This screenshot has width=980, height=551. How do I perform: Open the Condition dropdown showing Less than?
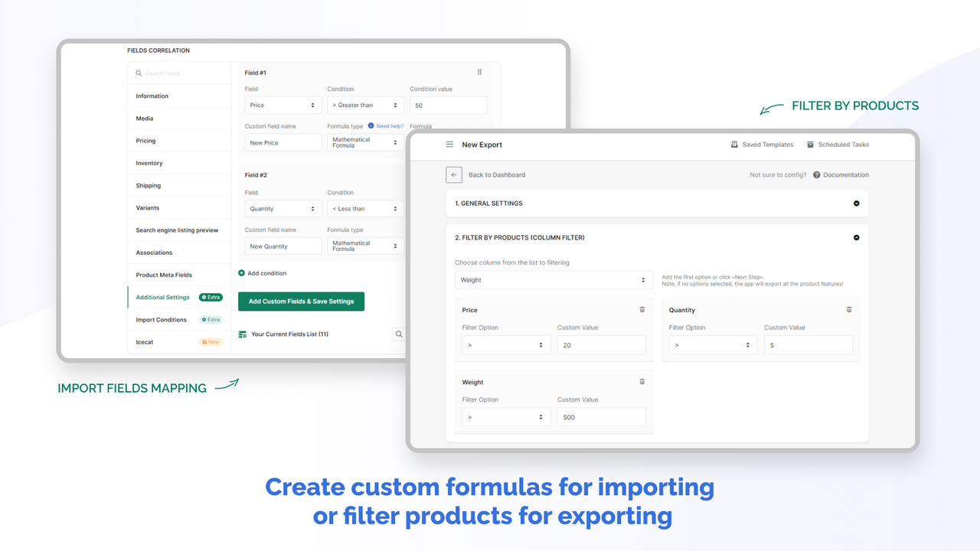pyautogui.click(x=365, y=207)
